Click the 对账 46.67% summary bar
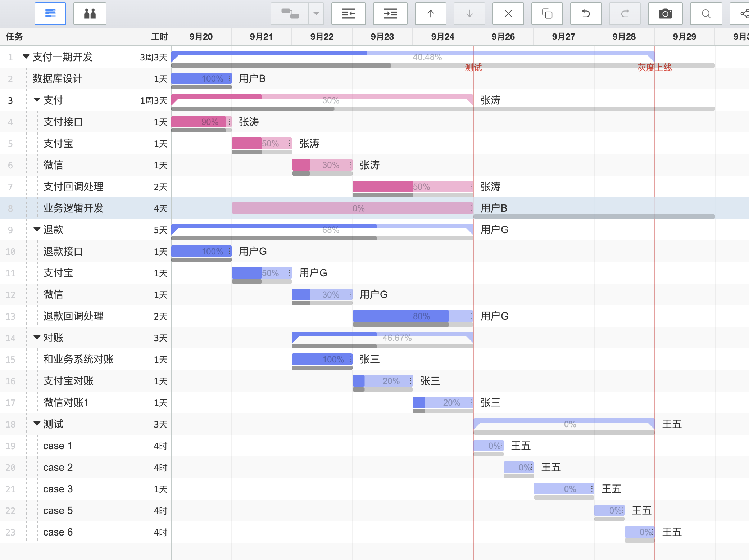The width and height of the screenshot is (749, 560). point(383,338)
